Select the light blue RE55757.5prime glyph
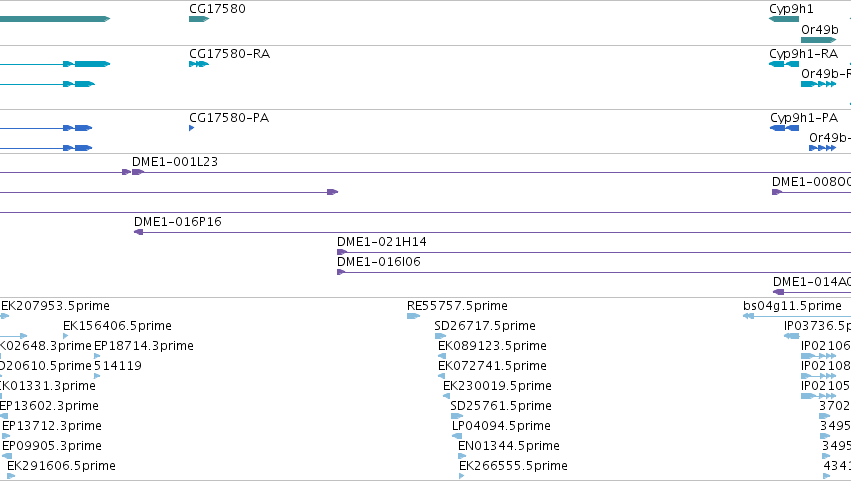851x481 pixels. point(414,316)
